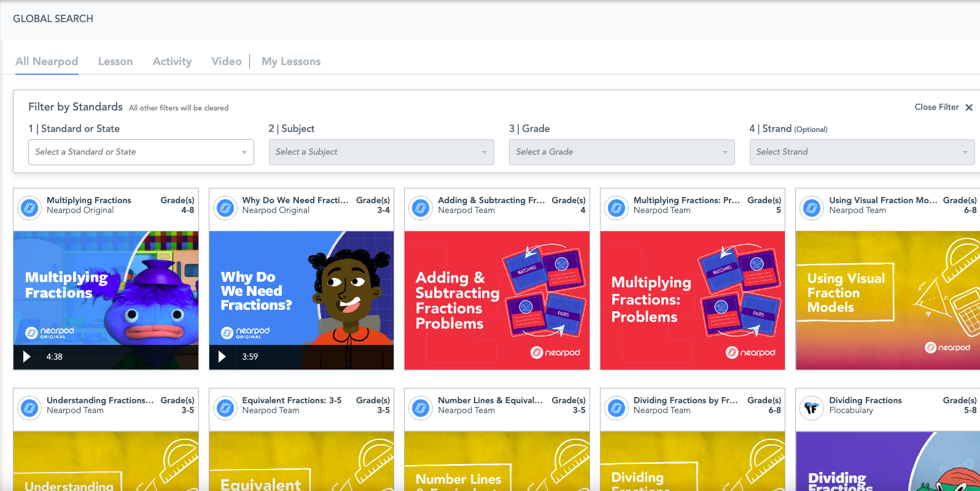The width and height of the screenshot is (980, 491).
Task: Open the Multiplying Fractions video thumbnail
Action: [106, 300]
